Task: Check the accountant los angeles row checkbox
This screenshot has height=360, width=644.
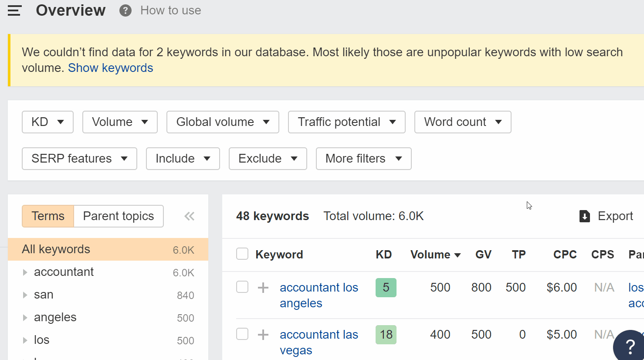Action: coord(242,287)
